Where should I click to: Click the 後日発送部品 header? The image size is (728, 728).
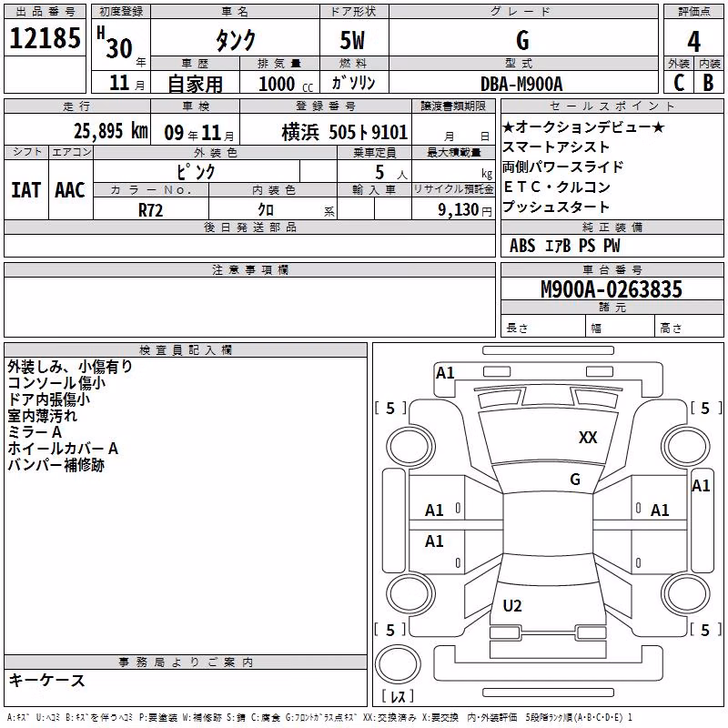coord(249,227)
